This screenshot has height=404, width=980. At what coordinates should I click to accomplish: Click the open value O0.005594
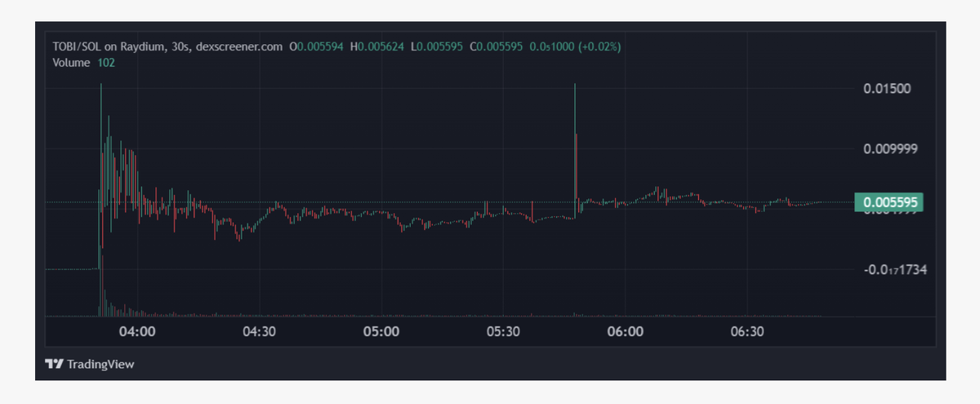point(316,47)
